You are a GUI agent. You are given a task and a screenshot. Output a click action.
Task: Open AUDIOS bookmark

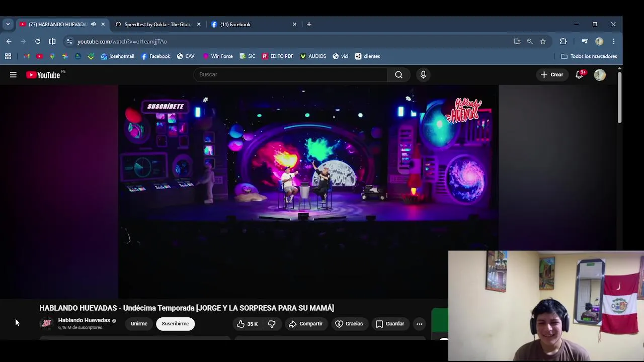(x=313, y=56)
